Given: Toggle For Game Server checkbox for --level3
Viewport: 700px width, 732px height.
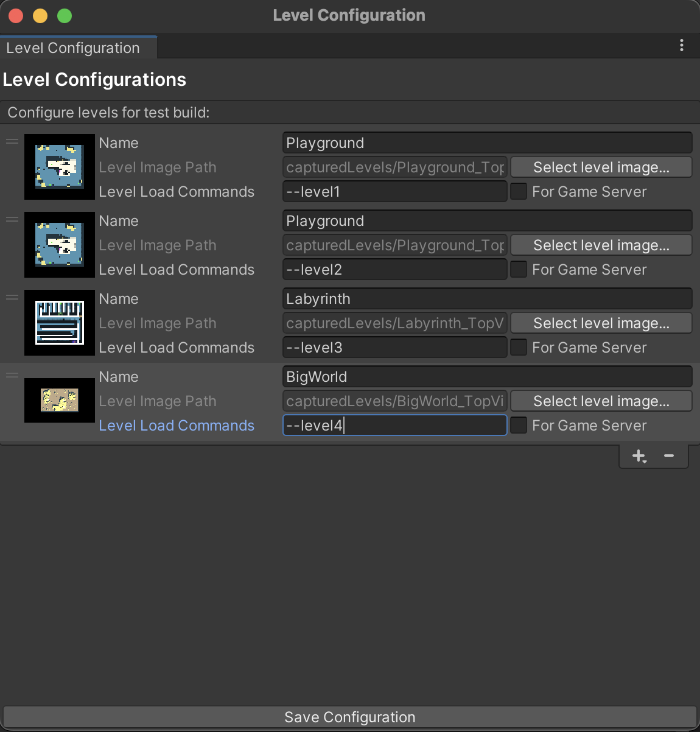Looking at the screenshot, I should pos(519,347).
